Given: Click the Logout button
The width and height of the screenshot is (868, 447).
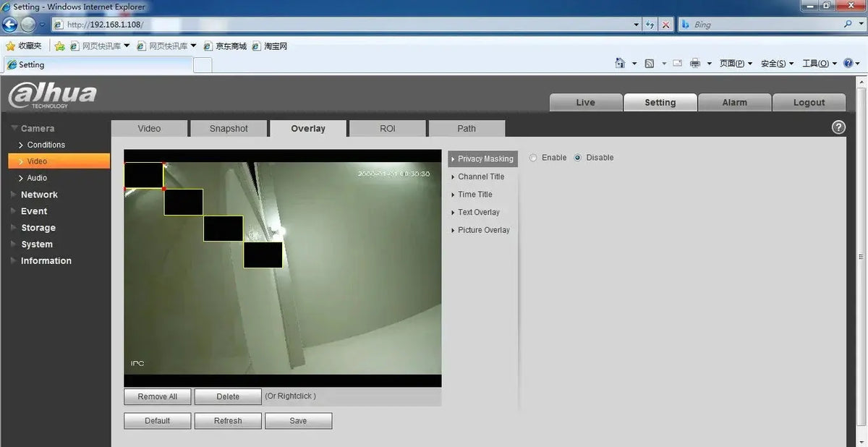Looking at the screenshot, I should point(809,103).
